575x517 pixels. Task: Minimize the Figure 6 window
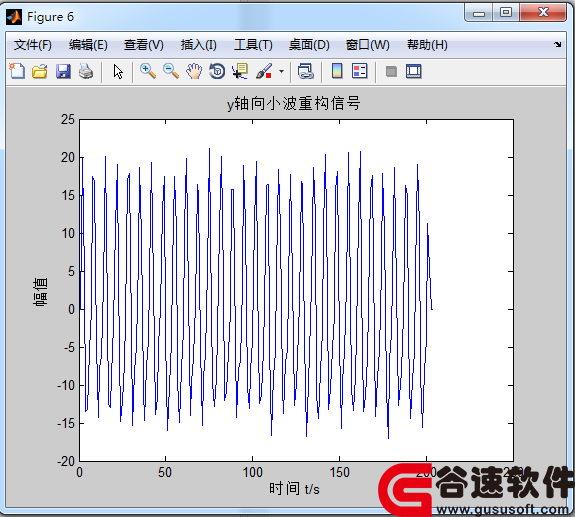pos(479,13)
